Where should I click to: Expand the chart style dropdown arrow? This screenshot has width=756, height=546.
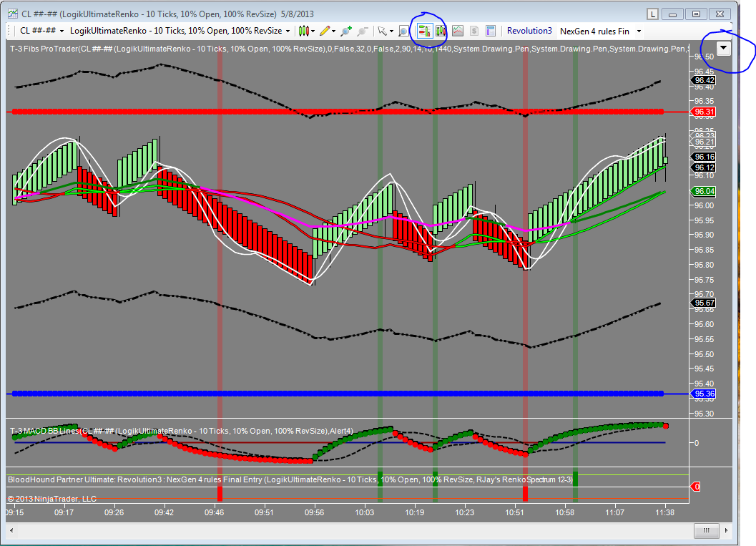coord(313,31)
